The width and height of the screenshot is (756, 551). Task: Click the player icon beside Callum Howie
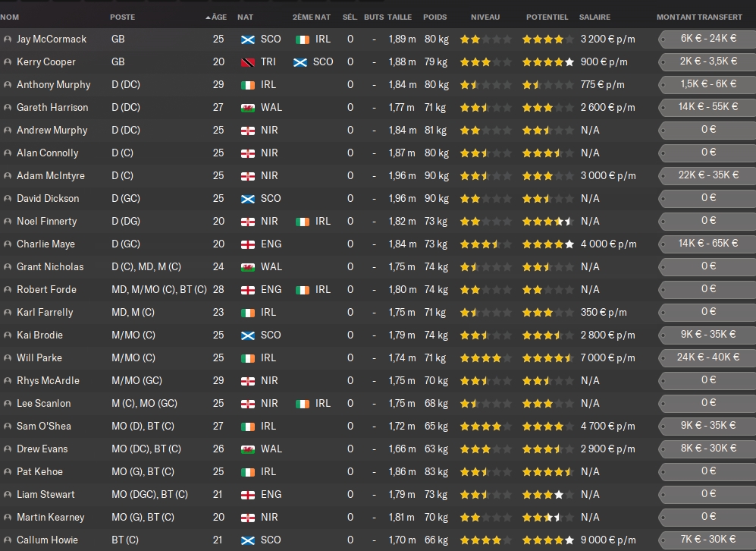8,540
